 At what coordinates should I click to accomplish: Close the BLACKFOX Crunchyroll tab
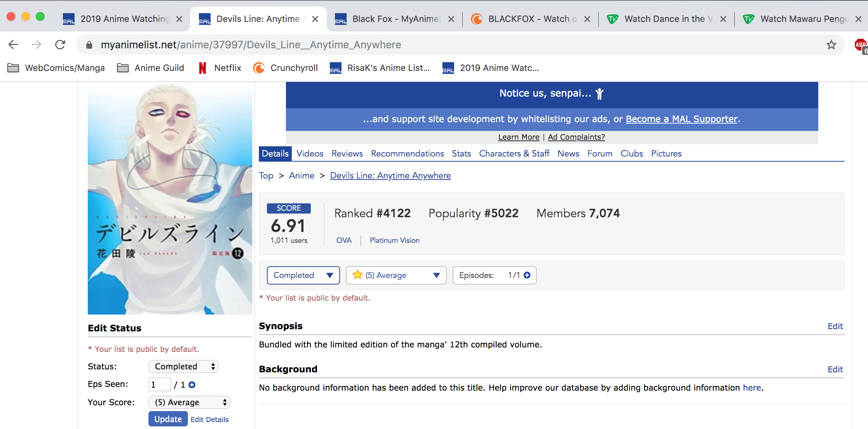pos(587,19)
